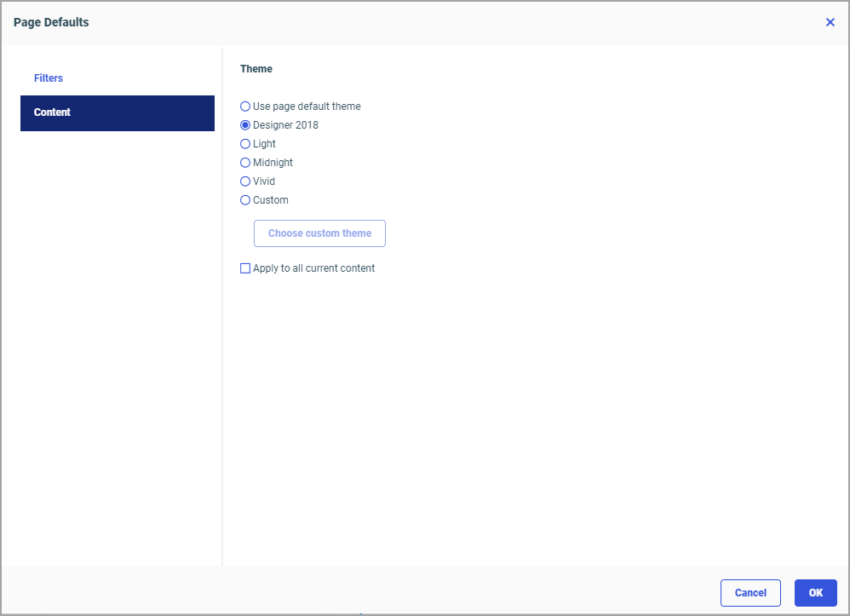Select Use page default theme

pos(245,106)
